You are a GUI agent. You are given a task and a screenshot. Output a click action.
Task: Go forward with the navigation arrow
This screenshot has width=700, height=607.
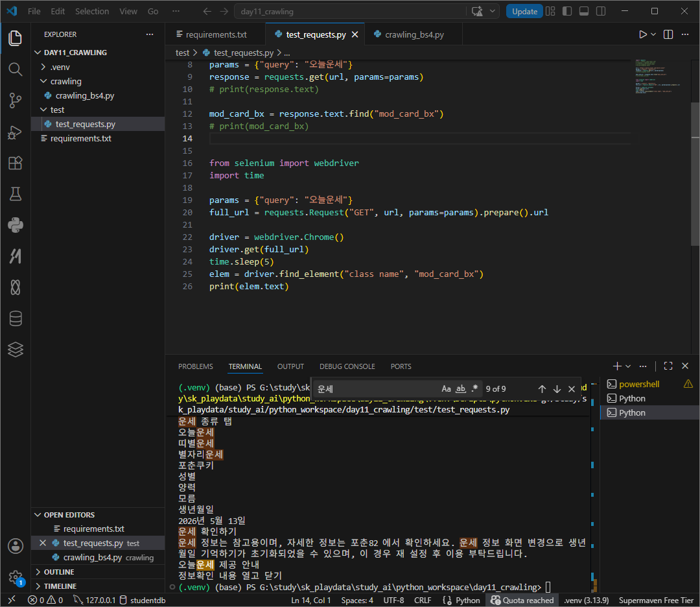[x=224, y=11]
